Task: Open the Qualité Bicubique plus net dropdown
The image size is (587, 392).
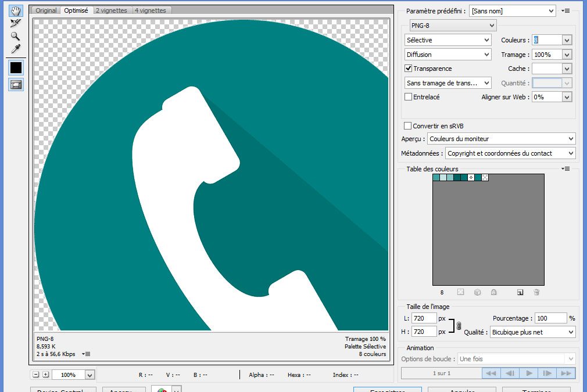Action: point(532,332)
